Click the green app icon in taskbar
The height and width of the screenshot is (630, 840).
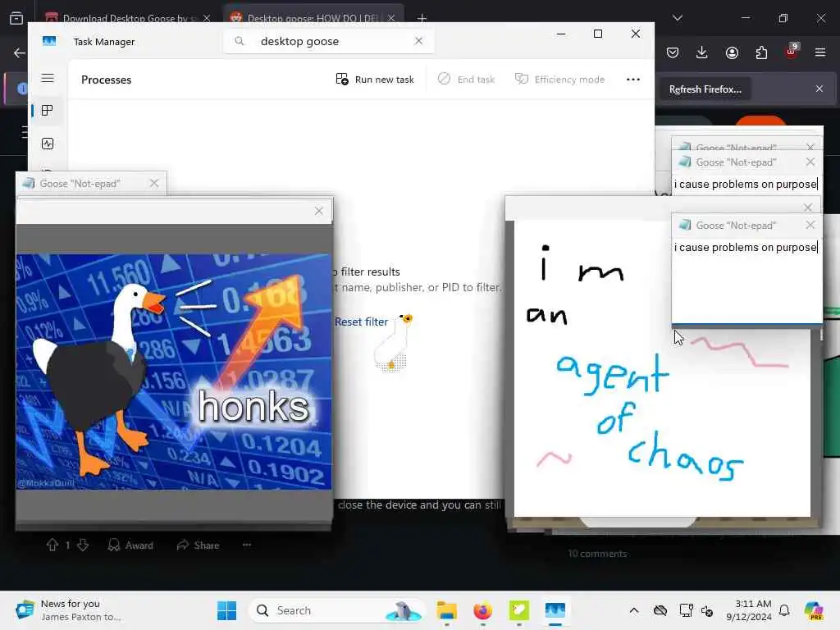click(x=519, y=610)
